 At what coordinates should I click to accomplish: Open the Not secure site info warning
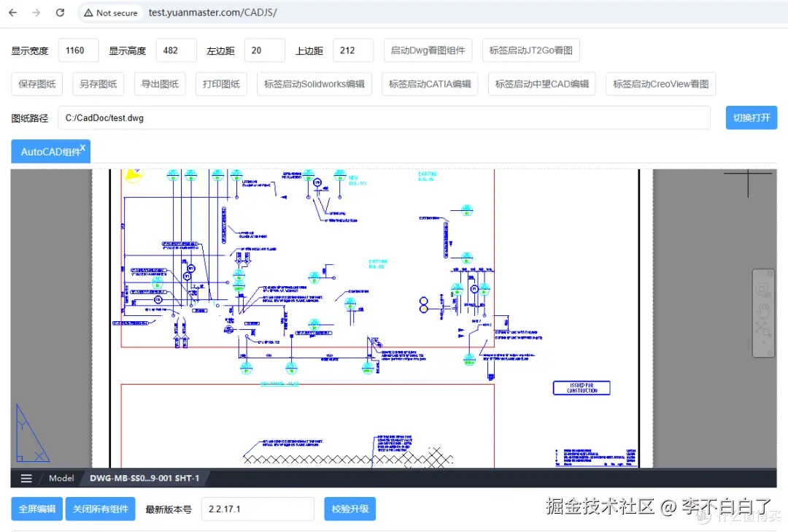coord(109,12)
